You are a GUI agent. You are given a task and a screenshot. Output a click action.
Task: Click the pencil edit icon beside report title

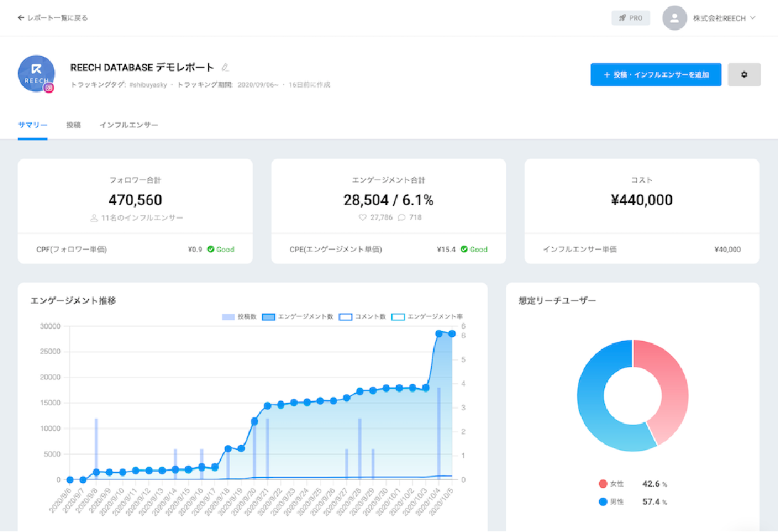point(225,68)
